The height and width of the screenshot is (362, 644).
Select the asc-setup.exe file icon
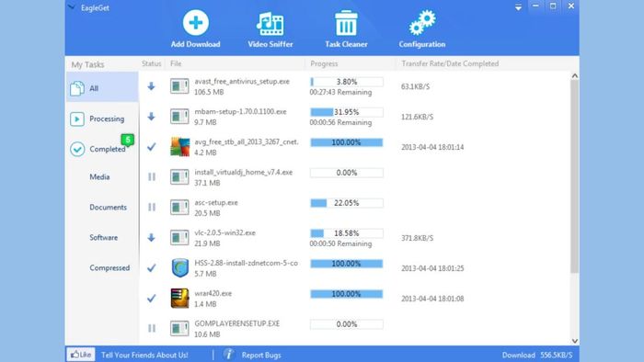[x=179, y=208]
